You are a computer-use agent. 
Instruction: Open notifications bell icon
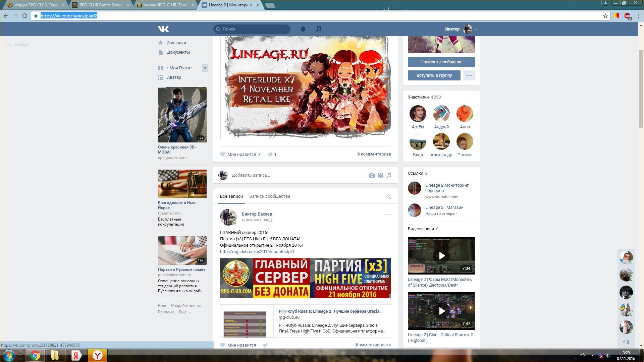click(x=303, y=29)
